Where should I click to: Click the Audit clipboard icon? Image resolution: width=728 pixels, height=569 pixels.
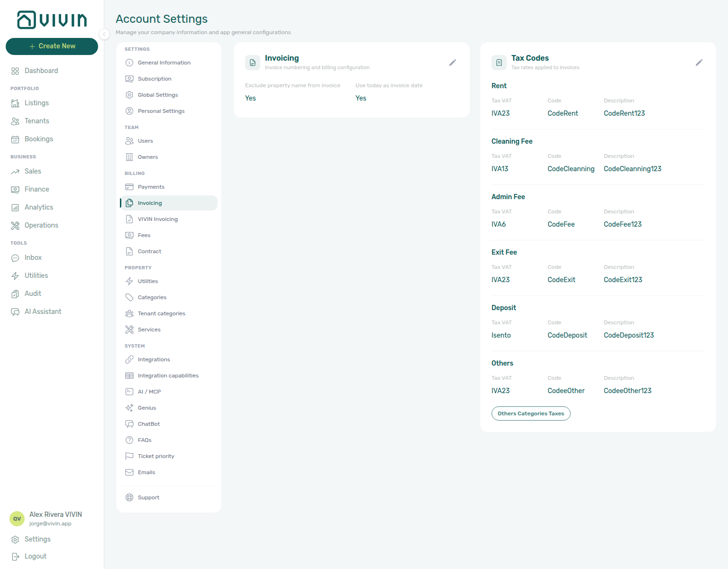[15, 294]
